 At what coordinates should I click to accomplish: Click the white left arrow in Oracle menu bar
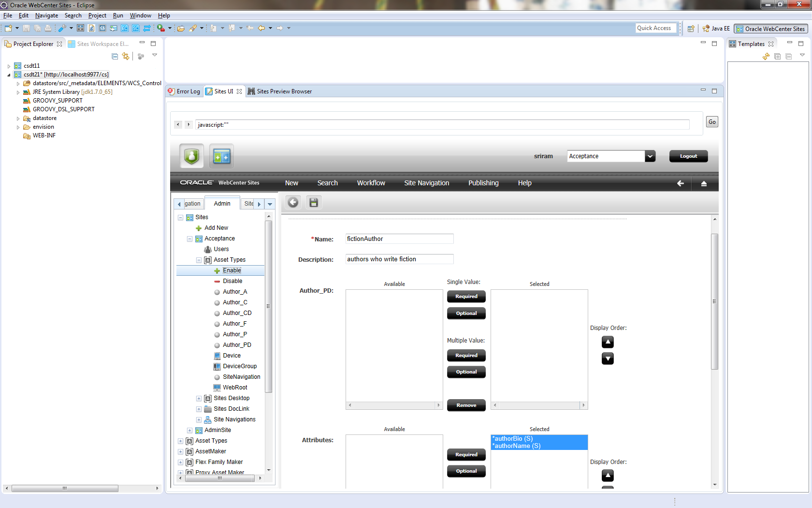[681, 183]
